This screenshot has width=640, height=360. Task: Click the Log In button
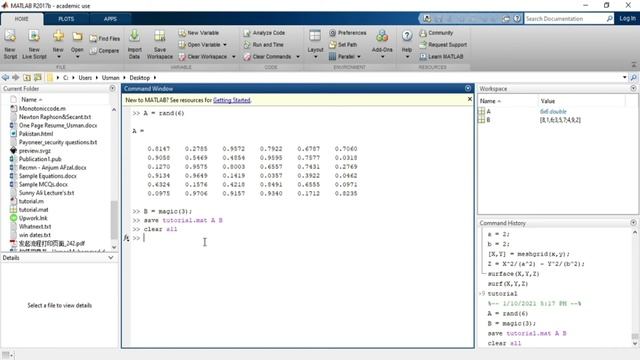[x=627, y=18]
